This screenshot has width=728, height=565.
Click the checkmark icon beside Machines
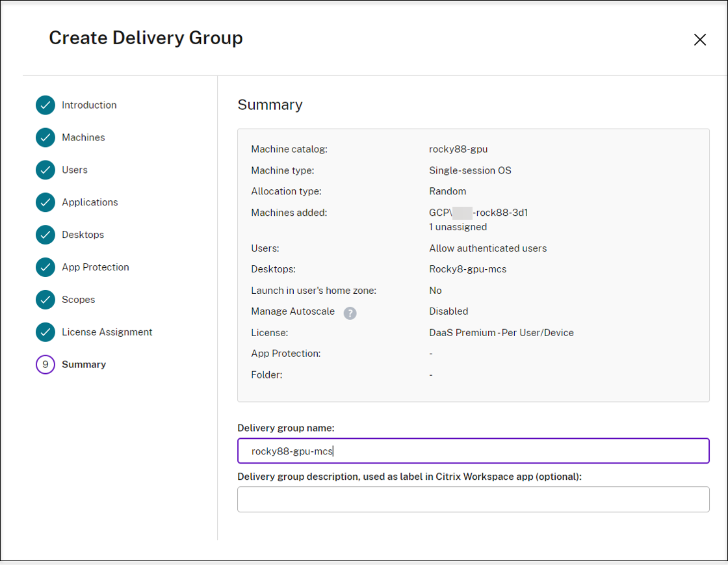45,137
